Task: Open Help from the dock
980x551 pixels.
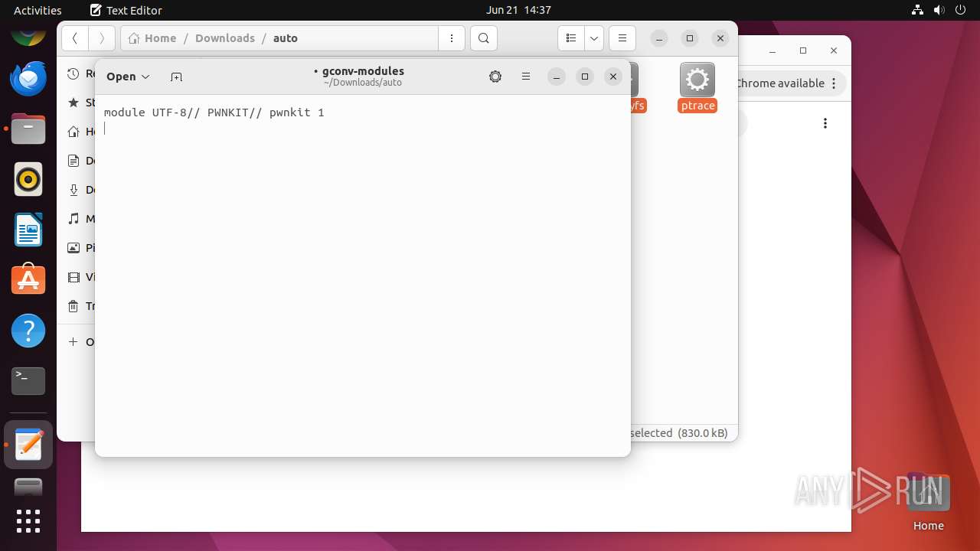Action: pyautogui.click(x=28, y=331)
